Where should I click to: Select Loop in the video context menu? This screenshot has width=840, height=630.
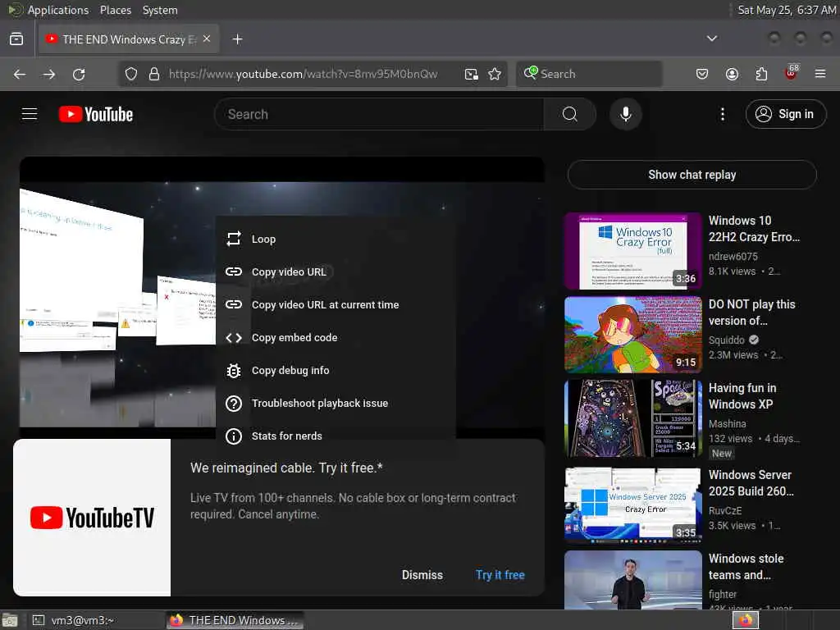[336, 239]
